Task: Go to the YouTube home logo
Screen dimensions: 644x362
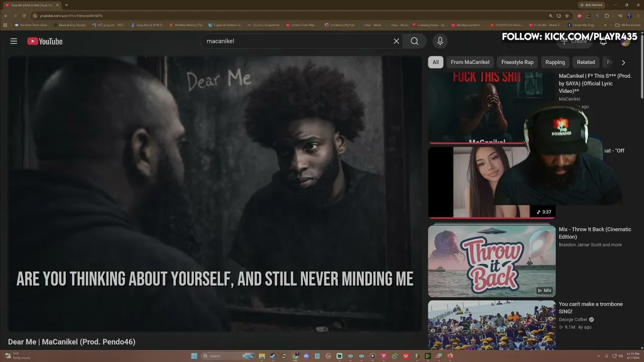Action: pos(45,41)
